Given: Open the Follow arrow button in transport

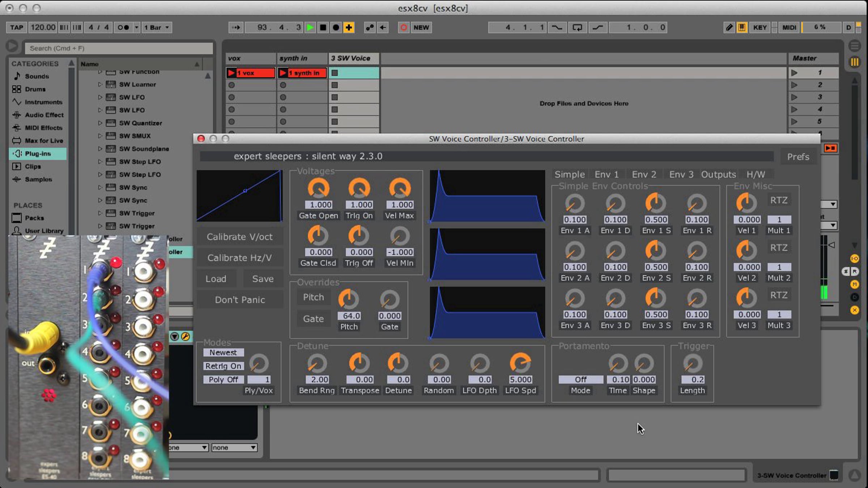Looking at the screenshot, I should click(x=236, y=27).
